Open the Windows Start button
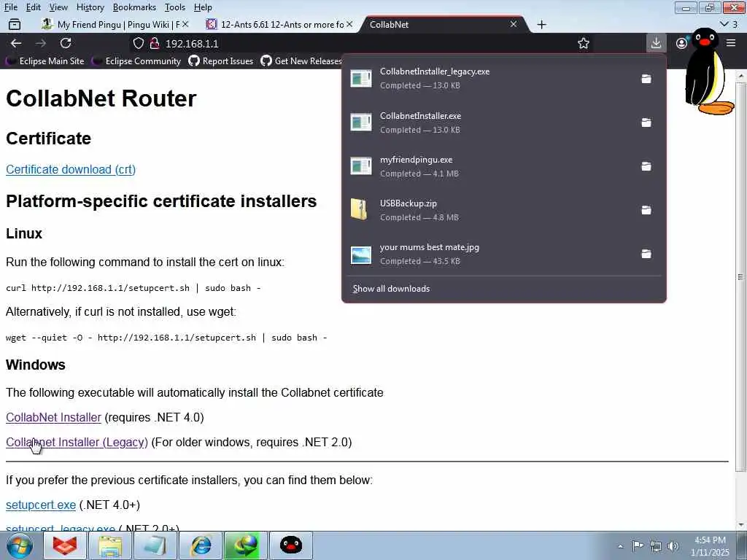 (20, 545)
